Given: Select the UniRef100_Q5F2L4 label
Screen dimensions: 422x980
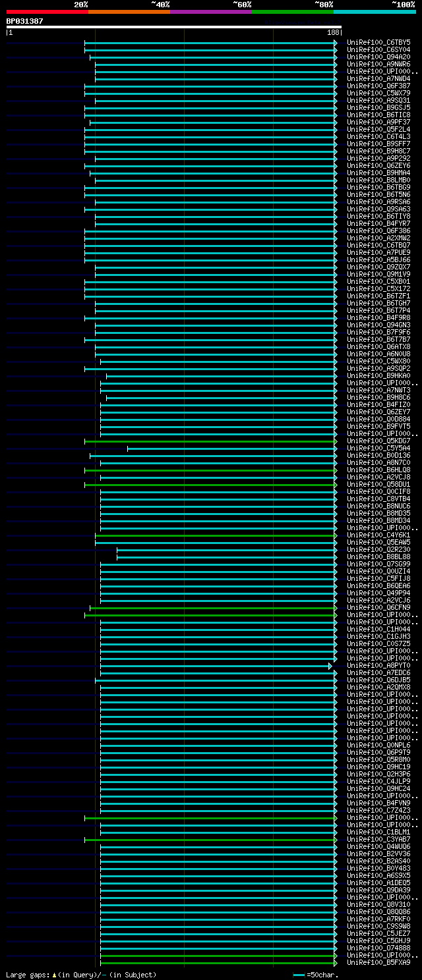Looking at the screenshot, I should tap(378, 130).
